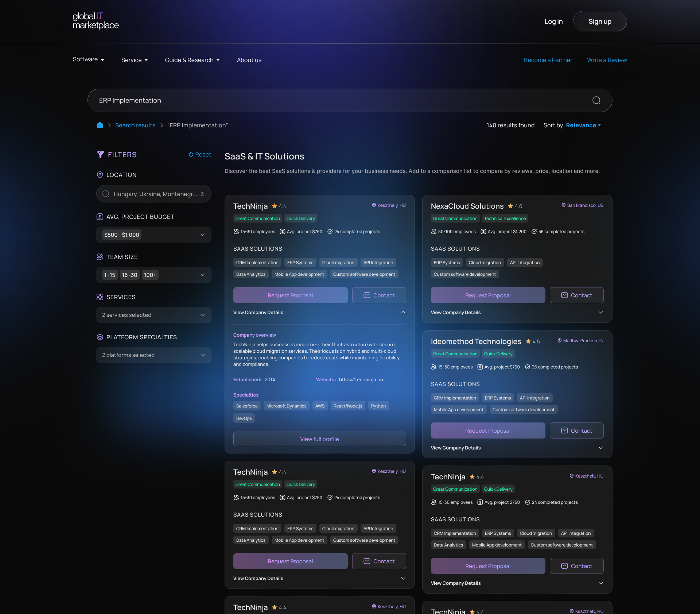Click the search magnifier icon in search bar
The width and height of the screenshot is (700, 614).
[x=596, y=100]
